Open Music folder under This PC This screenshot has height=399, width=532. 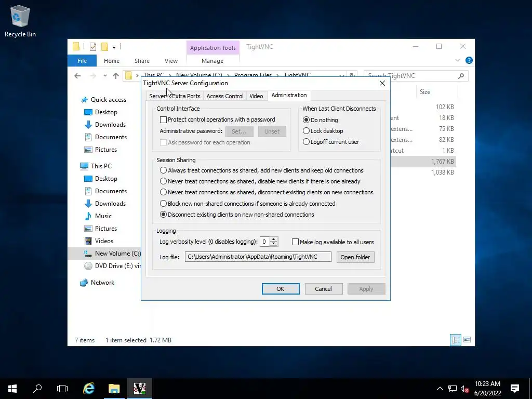98,216
